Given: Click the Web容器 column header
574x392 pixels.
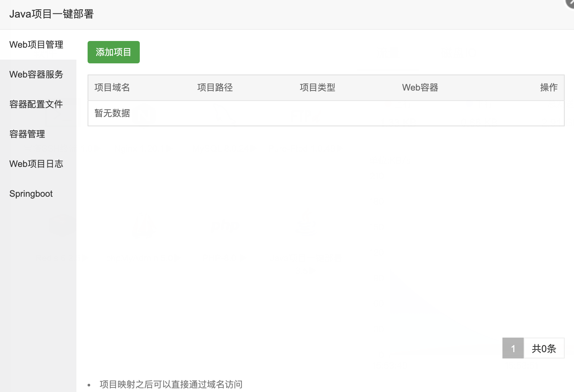Looking at the screenshot, I should pyautogui.click(x=420, y=88).
